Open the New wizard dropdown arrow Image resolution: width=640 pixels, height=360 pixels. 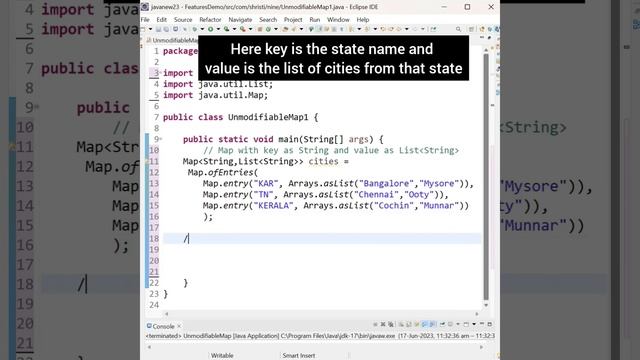[x=151, y=29]
